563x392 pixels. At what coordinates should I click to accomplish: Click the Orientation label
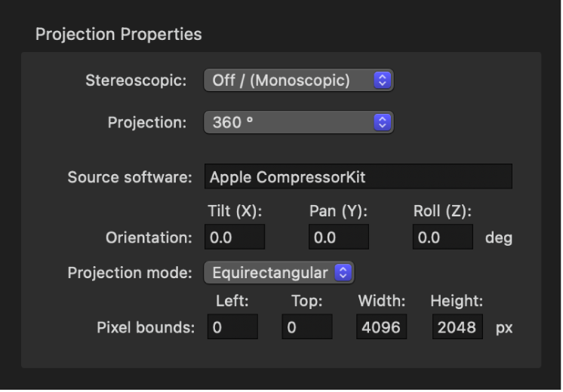point(149,238)
